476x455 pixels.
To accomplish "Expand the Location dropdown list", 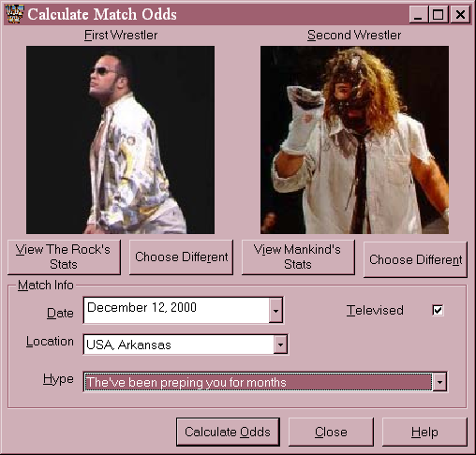I will 280,345.
